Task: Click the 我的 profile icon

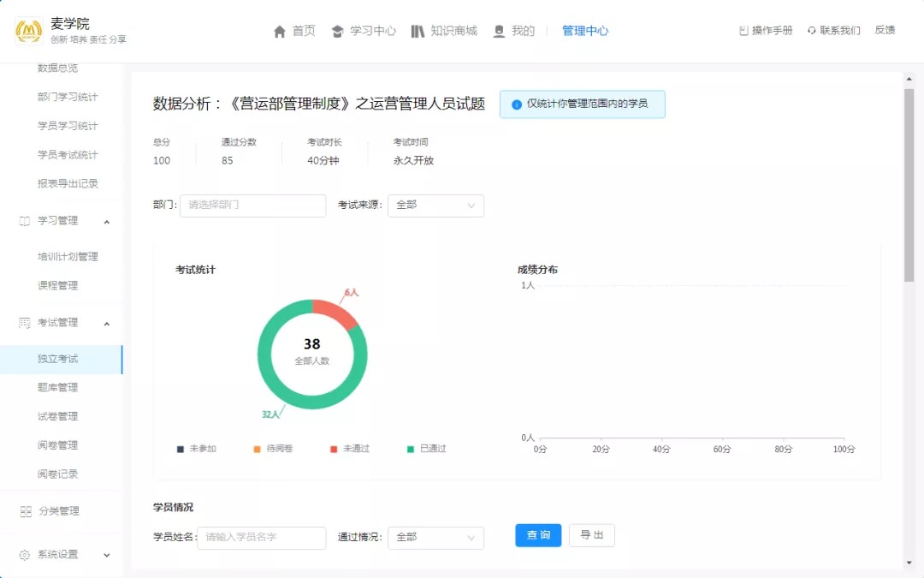Action: click(x=499, y=32)
